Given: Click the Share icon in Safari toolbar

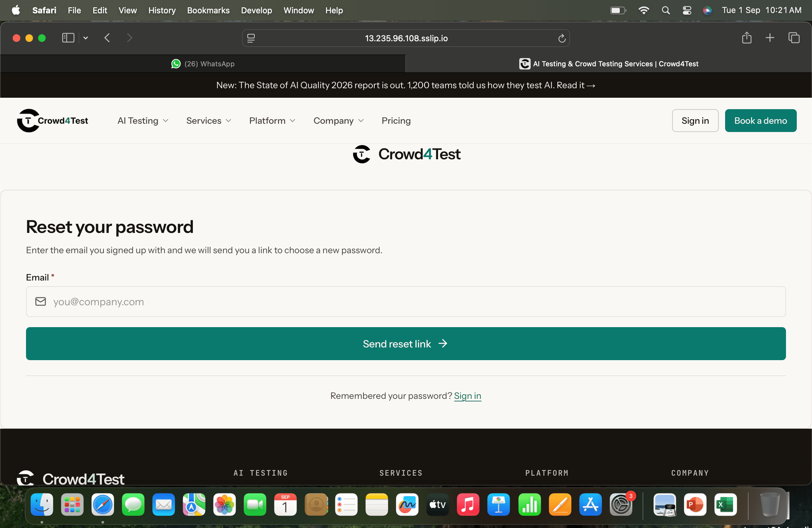Looking at the screenshot, I should point(746,37).
